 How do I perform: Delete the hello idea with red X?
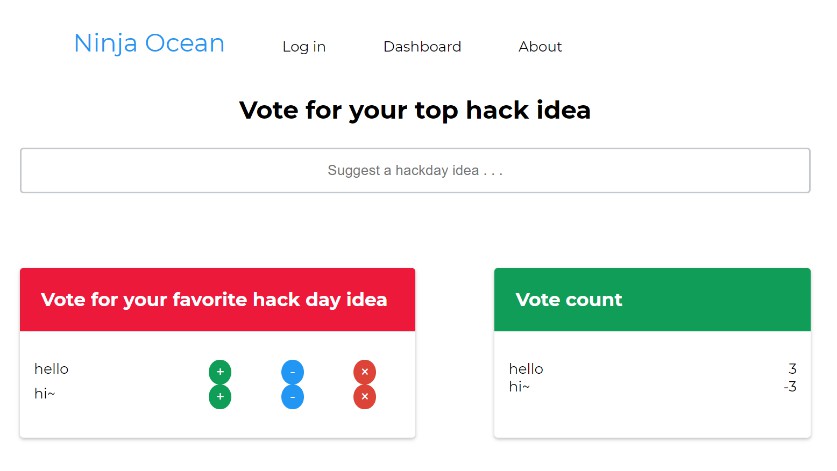[364, 372]
